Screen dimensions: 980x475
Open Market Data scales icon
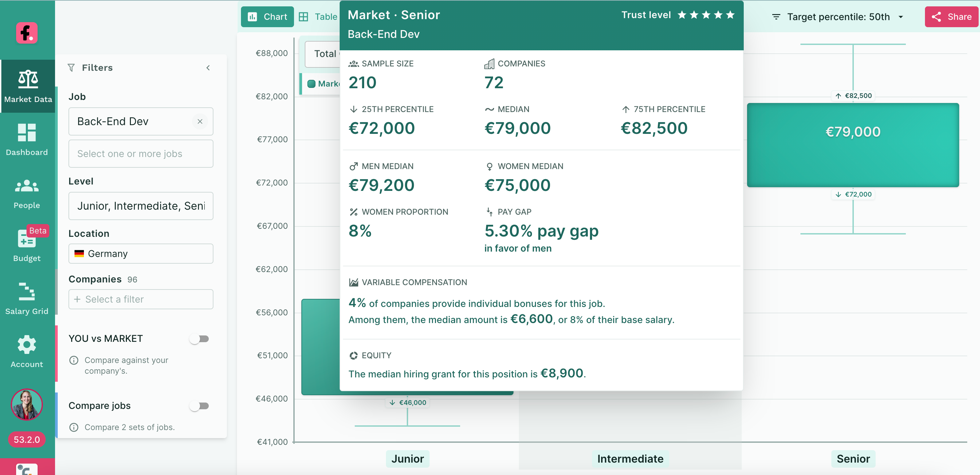(x=28, y=80)
